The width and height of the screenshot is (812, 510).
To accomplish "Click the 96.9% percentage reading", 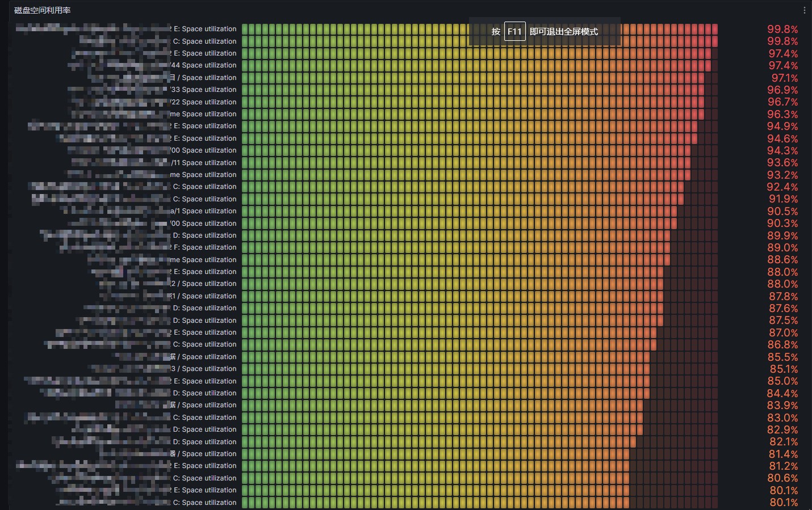I will [782, 90].
